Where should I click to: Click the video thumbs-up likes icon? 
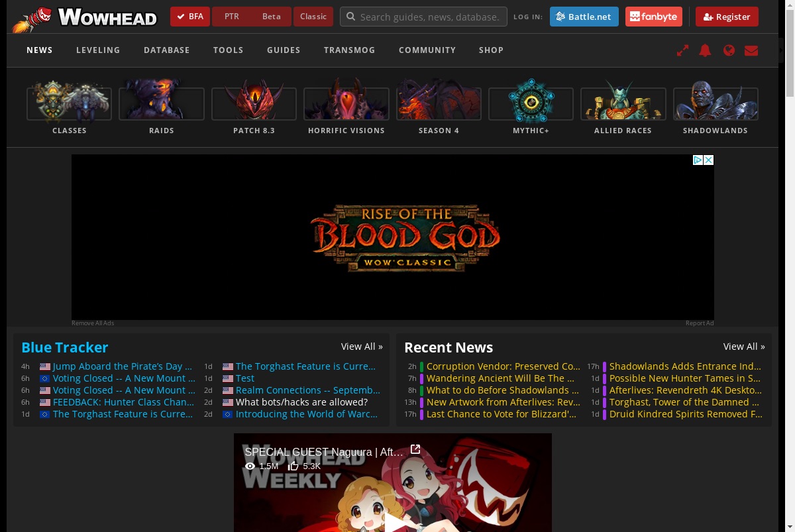293,466
